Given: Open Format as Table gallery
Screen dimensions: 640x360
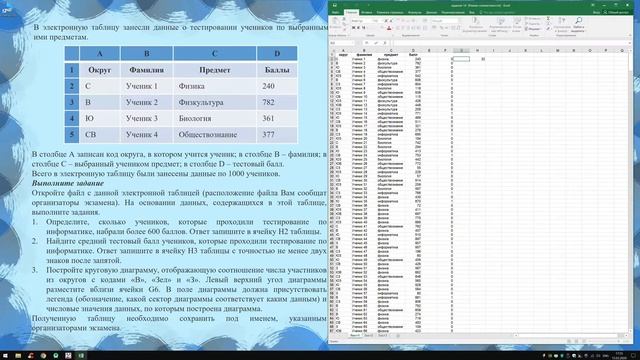Looking at the screenshot, I should (500, 24).
